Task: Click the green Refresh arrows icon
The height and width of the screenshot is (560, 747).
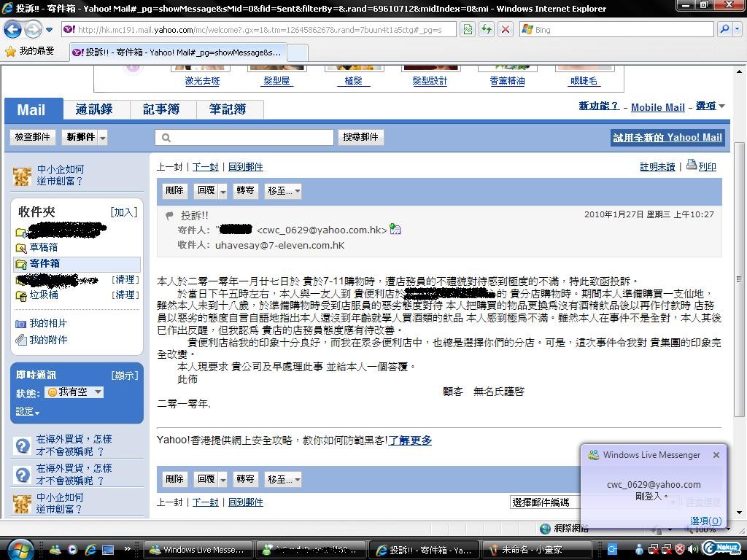Action: [x=487, y=29]
